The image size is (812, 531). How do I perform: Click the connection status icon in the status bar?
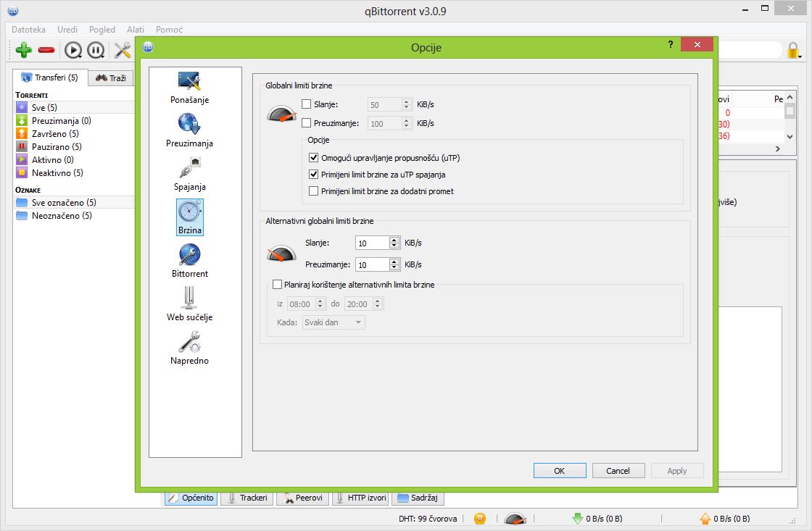480,518
